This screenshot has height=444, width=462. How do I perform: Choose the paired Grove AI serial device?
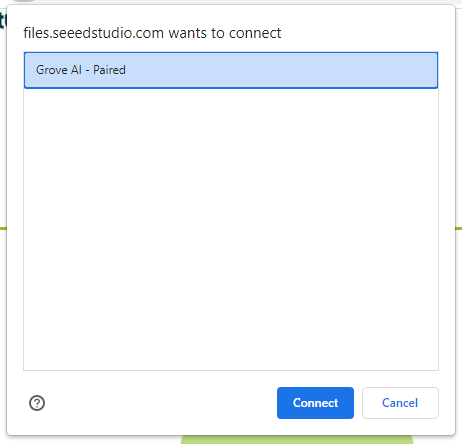pyautogui.click(x=231, y=70)
